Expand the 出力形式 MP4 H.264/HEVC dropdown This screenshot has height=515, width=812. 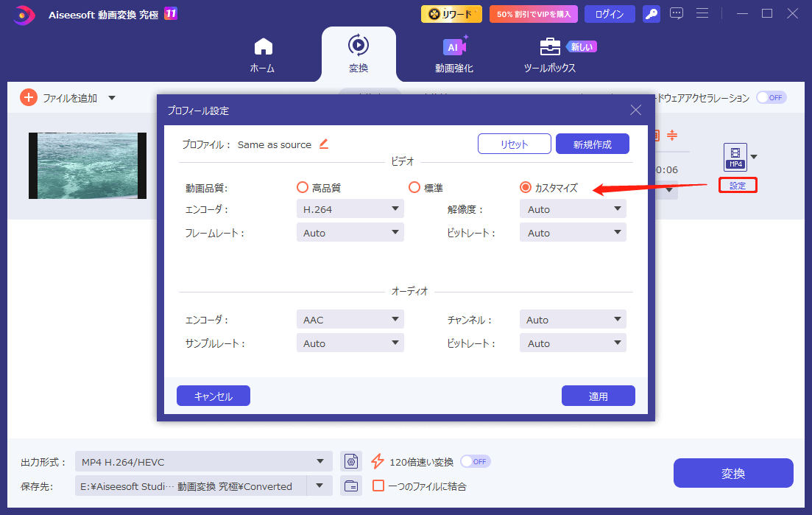(x=204, y=460)
